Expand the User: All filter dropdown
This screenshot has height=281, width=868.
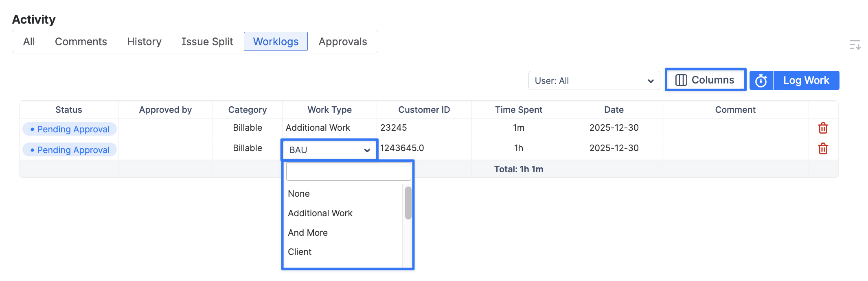pyautogui.click(x=594, y=81)
